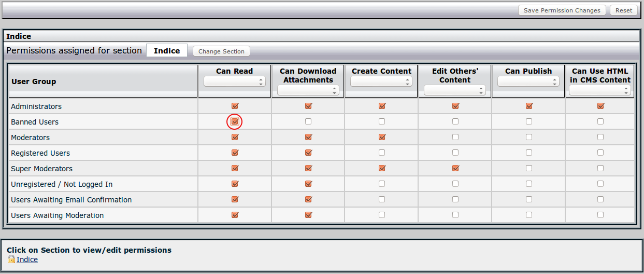Image resolution: width=644 pixels, height=274 pixels.
Task: Uncheck Can Use HTML for Administrators
Action: (600, 106)
